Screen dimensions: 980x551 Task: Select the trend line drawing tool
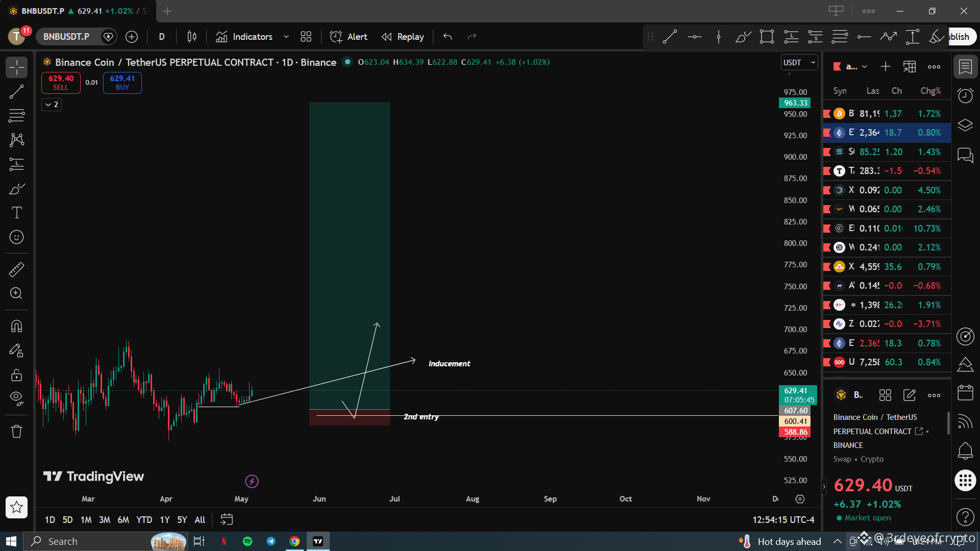tap(17, 91)
